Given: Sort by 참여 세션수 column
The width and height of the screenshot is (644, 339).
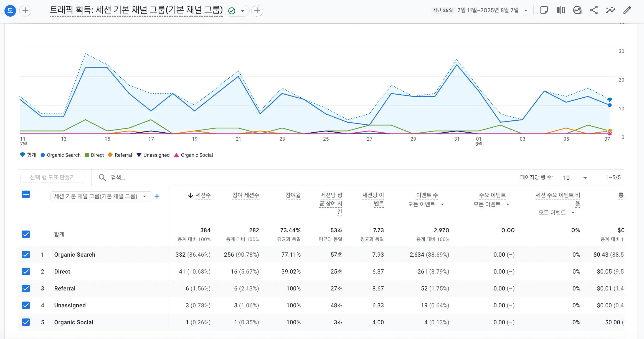Looking at the screenshot, I should [246, 195].
